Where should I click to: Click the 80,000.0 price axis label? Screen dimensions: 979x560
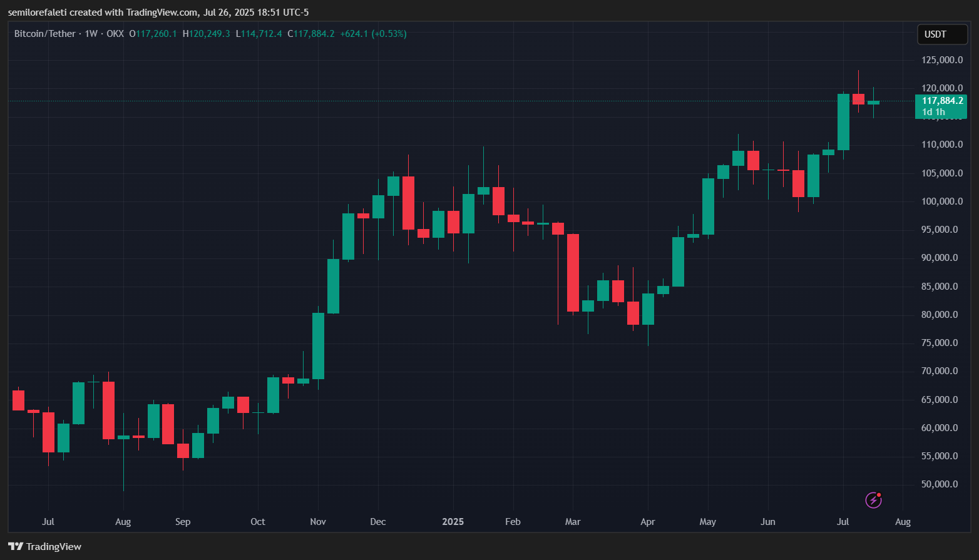940,315
